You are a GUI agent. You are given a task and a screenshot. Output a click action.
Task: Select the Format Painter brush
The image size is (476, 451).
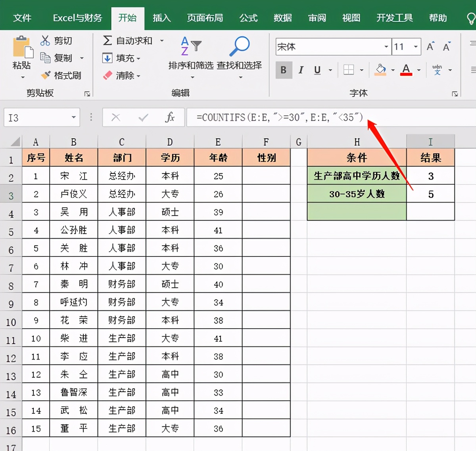(46, 75)
